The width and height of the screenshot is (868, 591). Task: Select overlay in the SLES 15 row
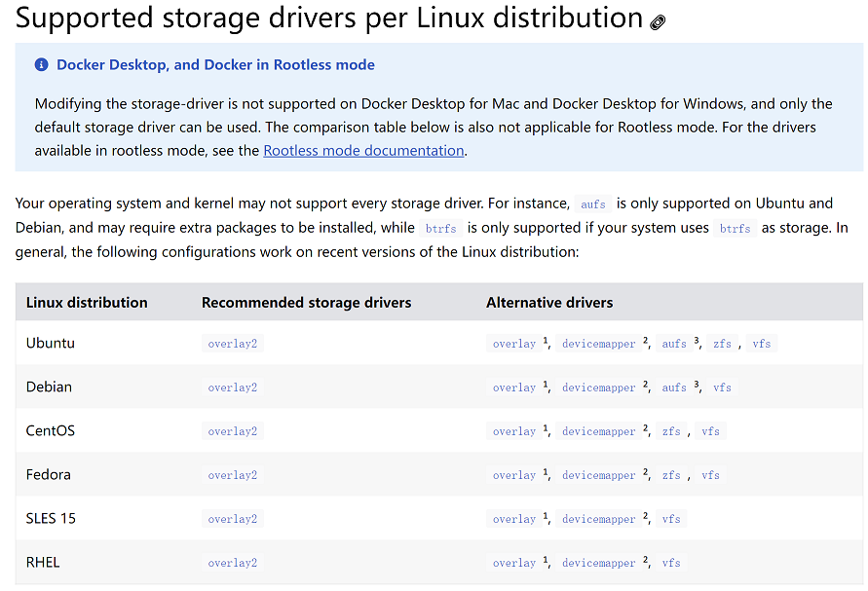coord(514,519)
